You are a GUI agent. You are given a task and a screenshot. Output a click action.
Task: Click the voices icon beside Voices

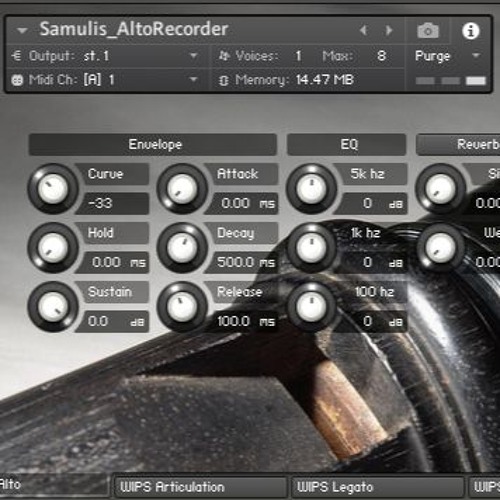(x=224, y=56)
